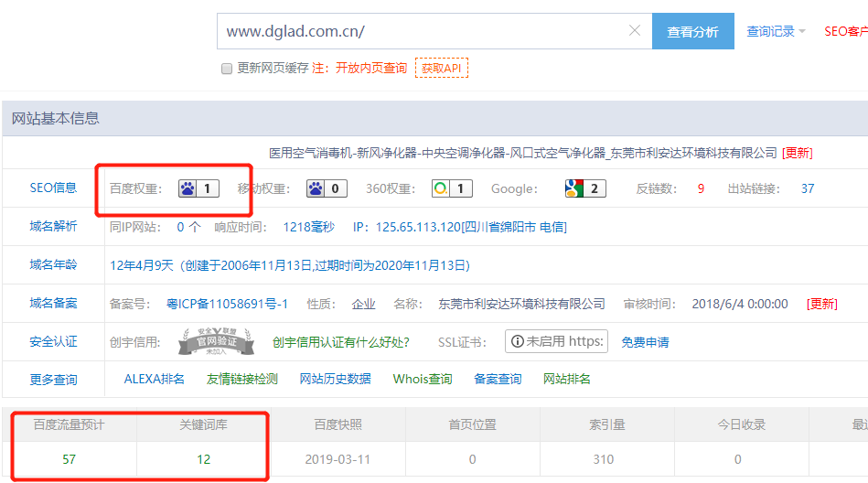Click 百度快照 date 2019-03-11

pos(338,459)
